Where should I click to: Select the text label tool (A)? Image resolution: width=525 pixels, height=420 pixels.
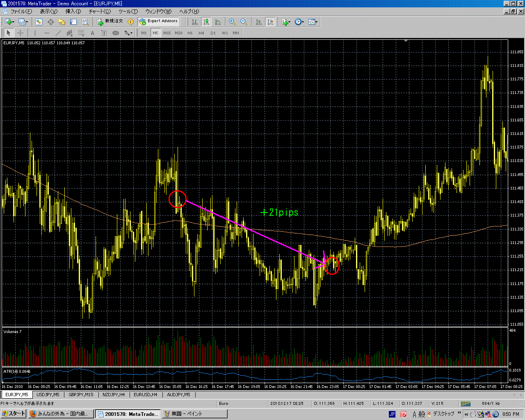(92, 33)
